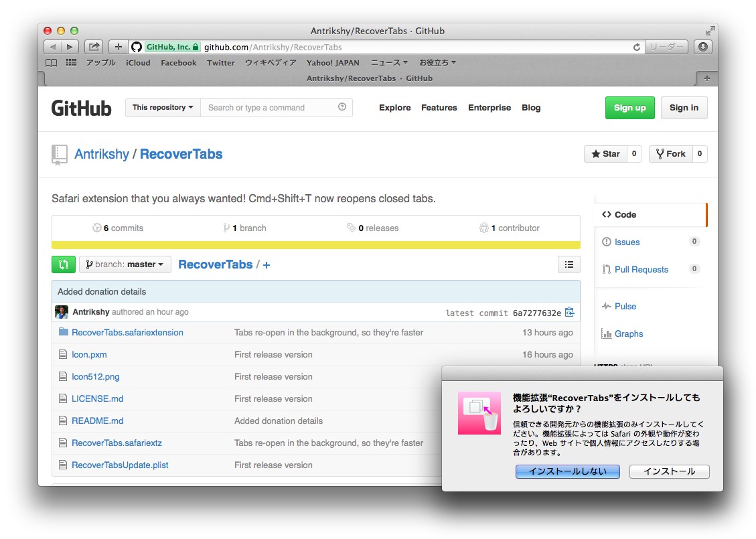
Task: Click インストール to install extension
Action: [x=669, y=471]
